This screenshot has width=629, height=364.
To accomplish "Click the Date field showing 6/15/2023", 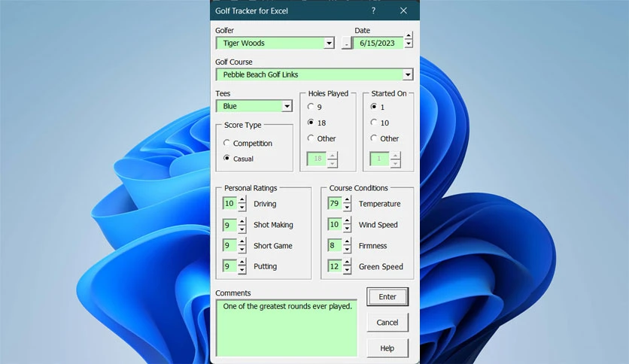I will (x=378, y=43).
